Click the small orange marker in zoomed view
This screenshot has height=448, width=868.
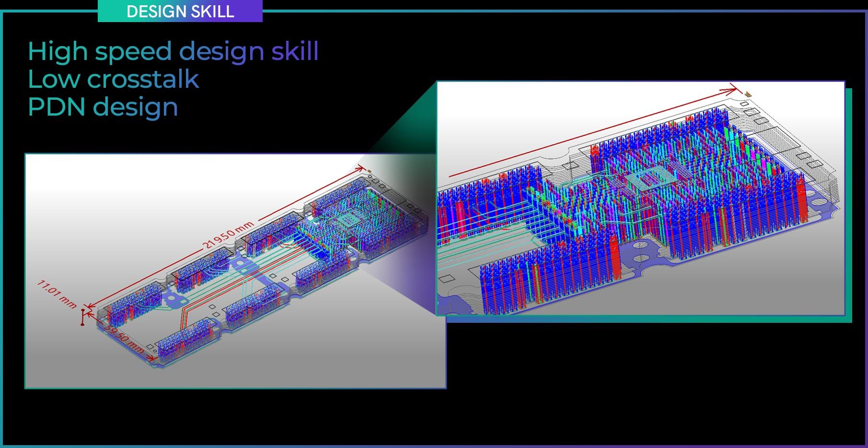pyautogui.click(x=747, y=94)
